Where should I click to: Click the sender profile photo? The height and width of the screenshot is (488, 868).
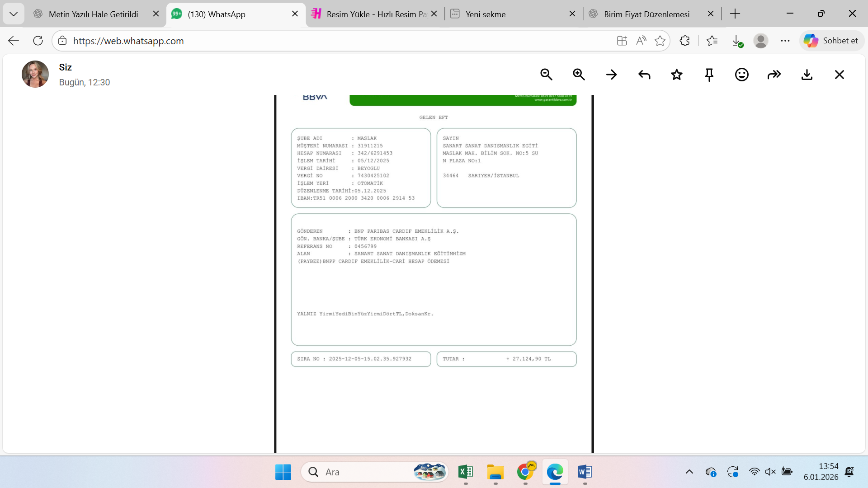35,74
